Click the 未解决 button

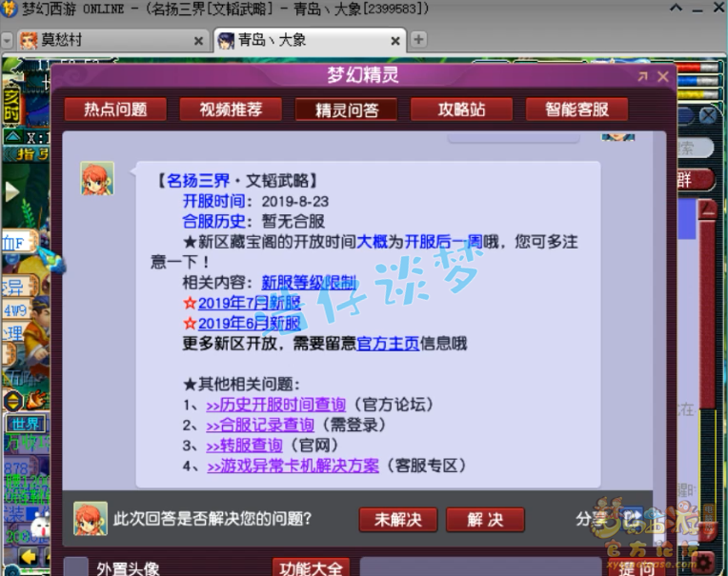coord(398,520)
